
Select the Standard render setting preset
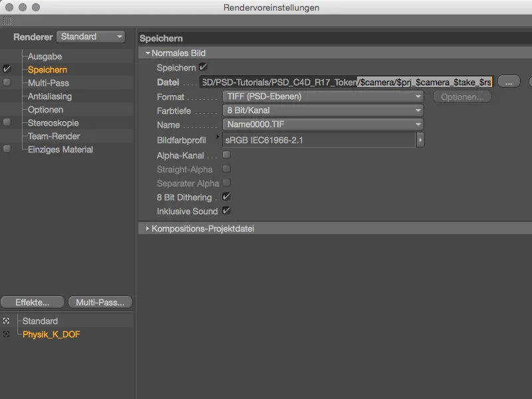click(40, 321)
